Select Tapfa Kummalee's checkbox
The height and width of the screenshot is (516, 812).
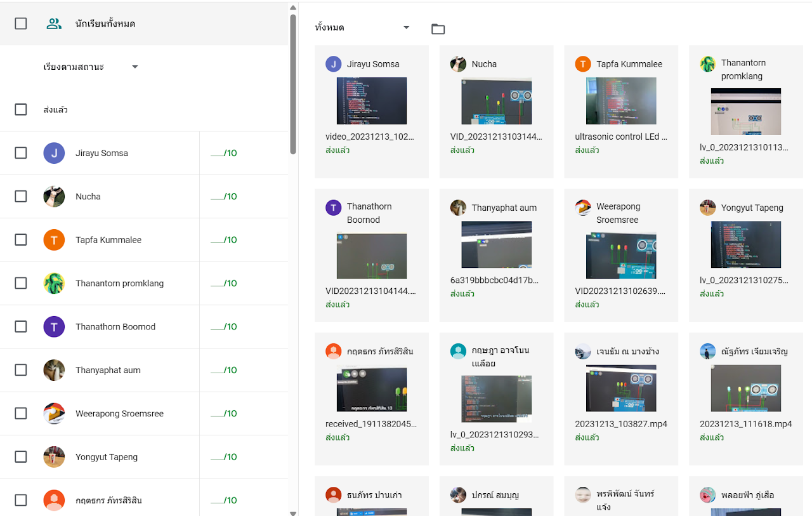pos(21,240)
